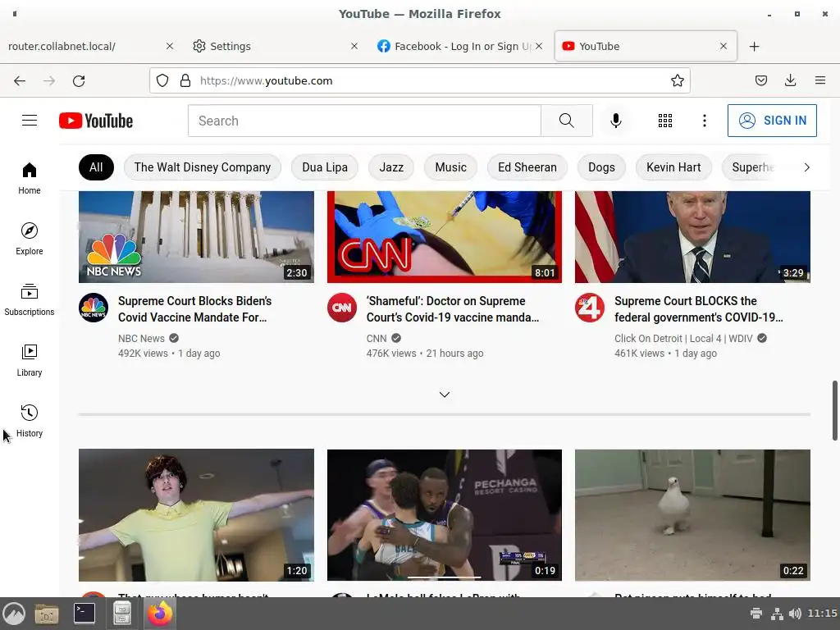Select Dua Lipa chip

tap(325, 167)
